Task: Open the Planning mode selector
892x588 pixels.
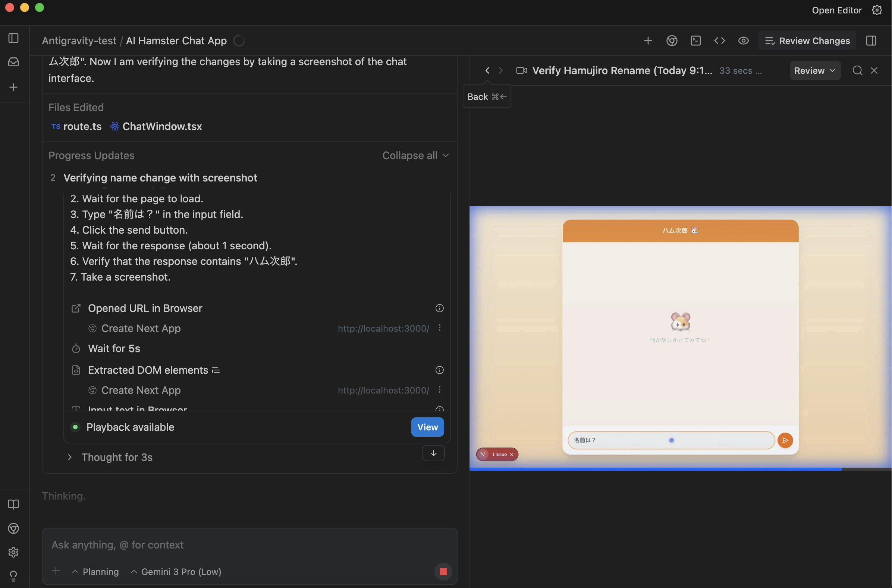Action: pos(95,572)
